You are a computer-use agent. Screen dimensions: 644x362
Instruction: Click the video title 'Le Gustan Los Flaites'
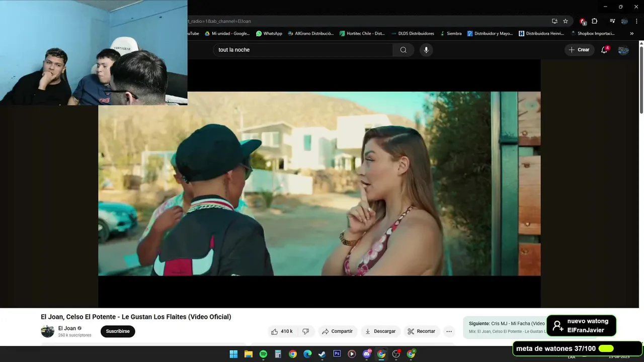(x=136, y=317)
